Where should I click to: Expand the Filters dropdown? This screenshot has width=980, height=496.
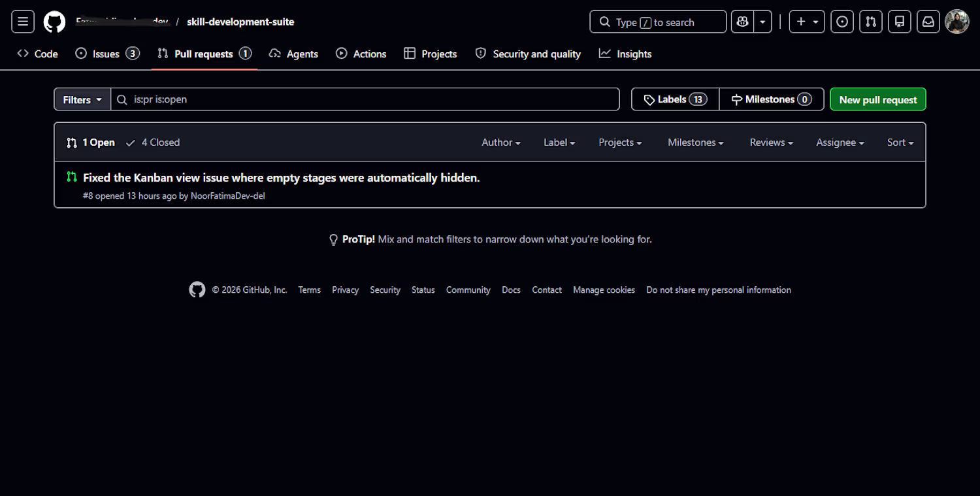(x=82, y=99)
